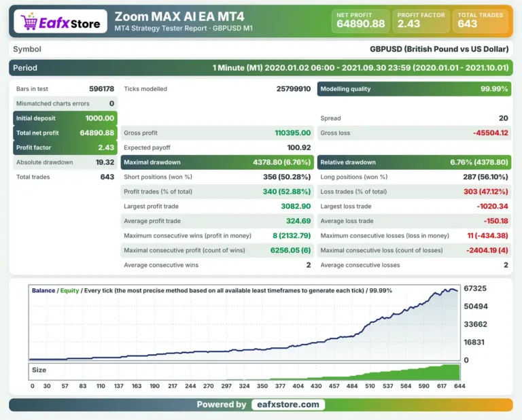Screen dimensions: 522x420
Task: Click the EafxStore shopping cart logo icon
Action: (29, 21)
